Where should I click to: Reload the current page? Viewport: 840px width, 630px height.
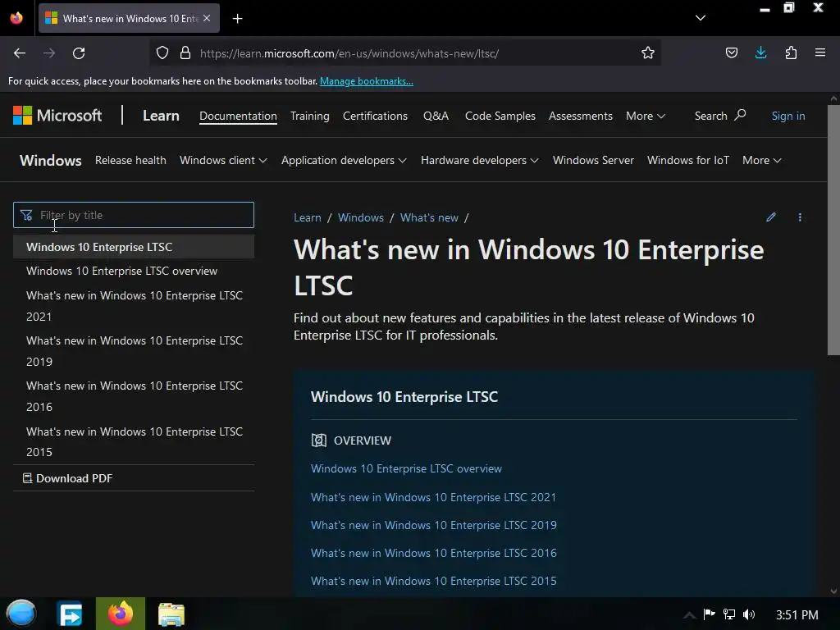[x=79, y=53]
